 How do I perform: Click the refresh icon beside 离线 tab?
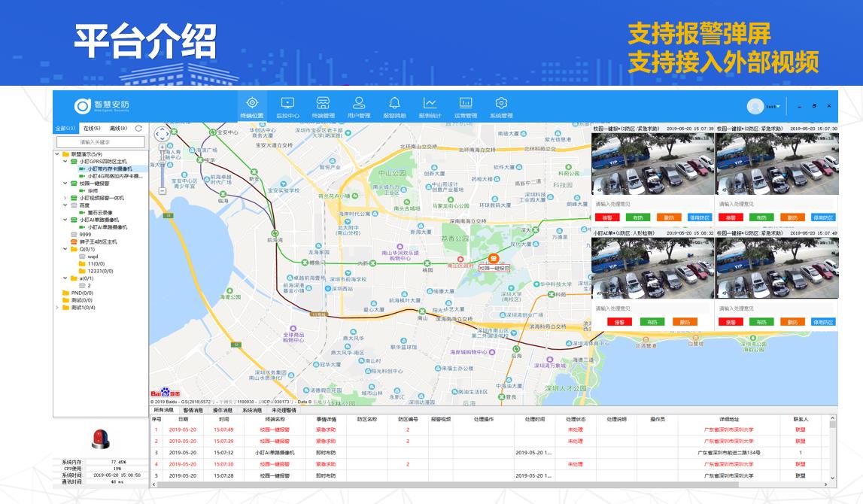pos(138,129)
